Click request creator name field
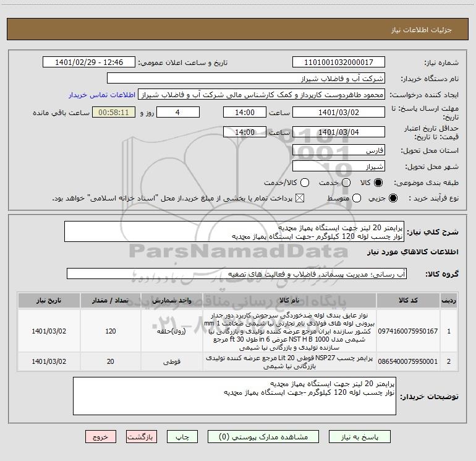 261,94
